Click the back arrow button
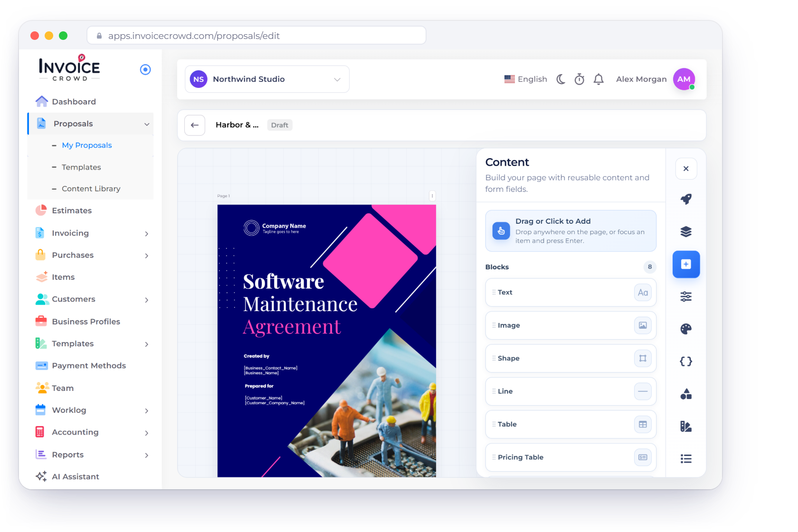 [x=195, y=125]
